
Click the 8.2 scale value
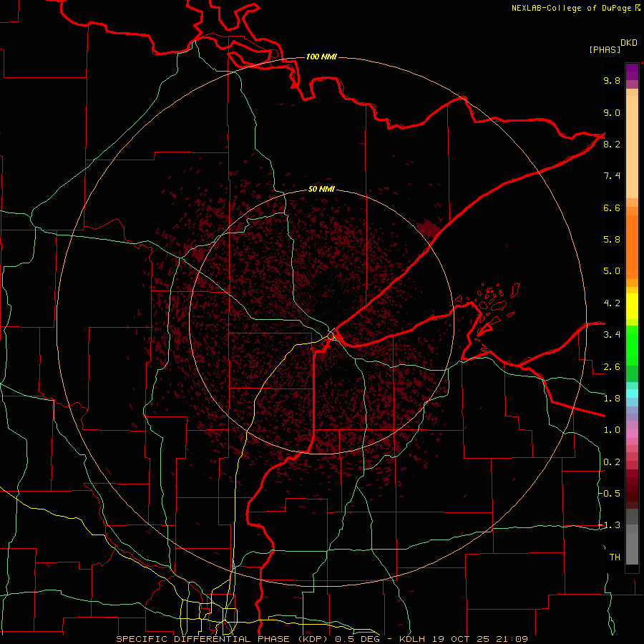click(x=612, y=144)
